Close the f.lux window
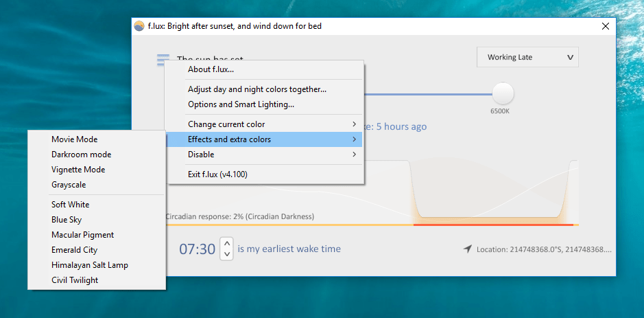Screen dimensions: 644x318 (605, 26)
